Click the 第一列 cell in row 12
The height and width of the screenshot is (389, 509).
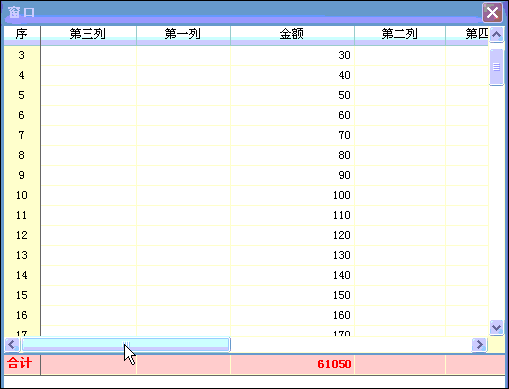tap(183, 235)
